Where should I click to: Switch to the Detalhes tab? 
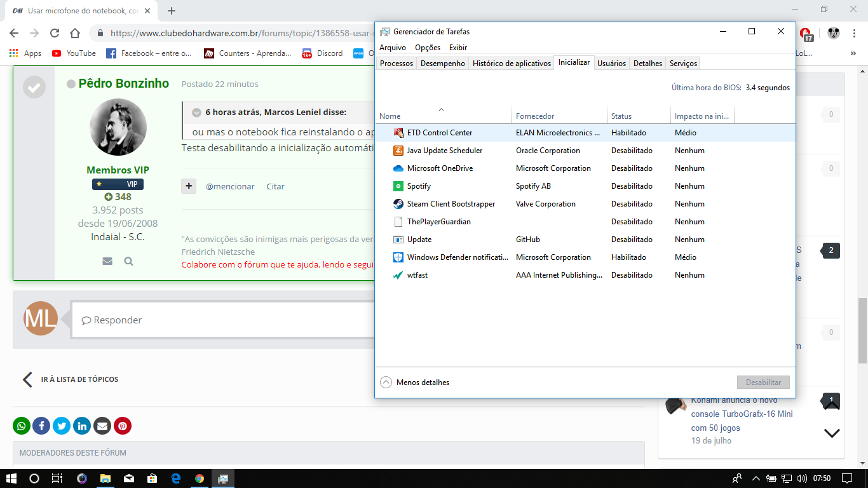point(648,64)
